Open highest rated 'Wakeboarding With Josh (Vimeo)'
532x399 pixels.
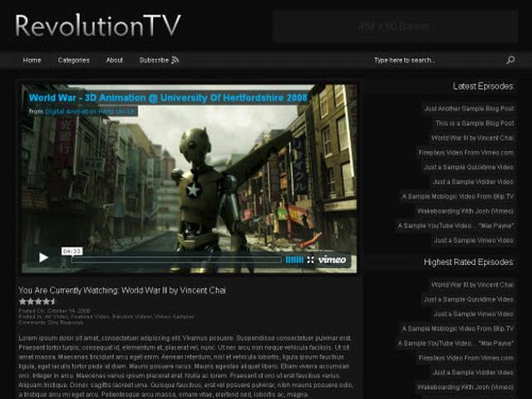(465, 387)
